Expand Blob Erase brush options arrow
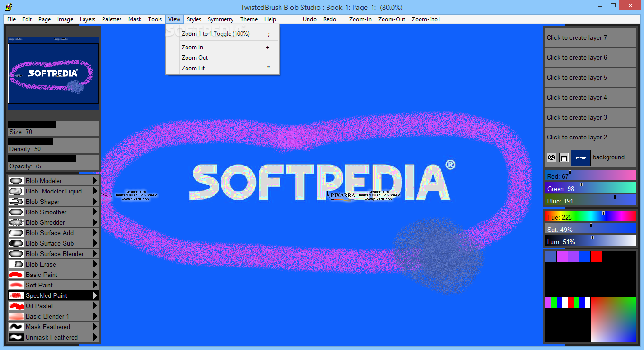644x350 pixels. pos(95,264)
